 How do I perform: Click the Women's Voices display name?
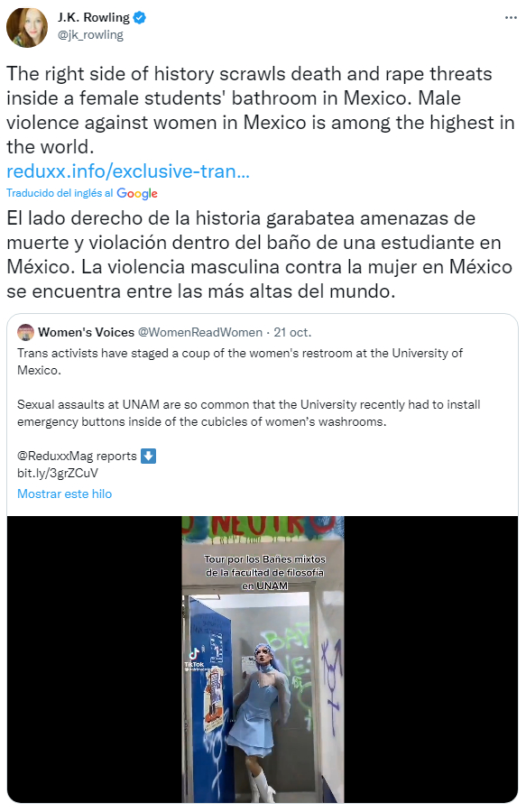pos(86,332)
